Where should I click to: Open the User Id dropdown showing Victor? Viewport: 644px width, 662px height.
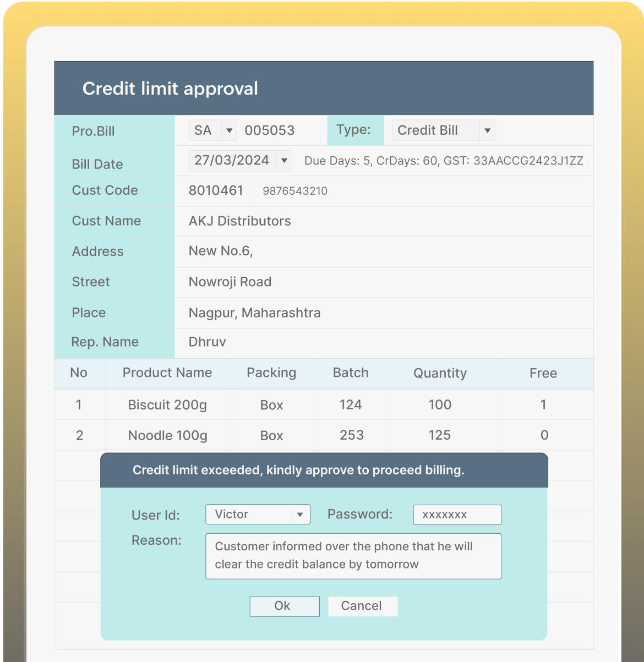pyautogui.click(x=301, y=514)
